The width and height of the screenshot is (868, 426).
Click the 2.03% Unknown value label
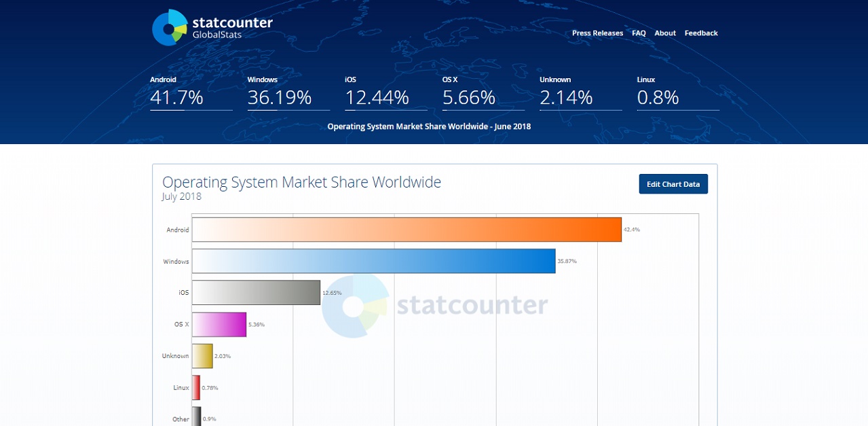pyautogui.click(x=223, y=356)
